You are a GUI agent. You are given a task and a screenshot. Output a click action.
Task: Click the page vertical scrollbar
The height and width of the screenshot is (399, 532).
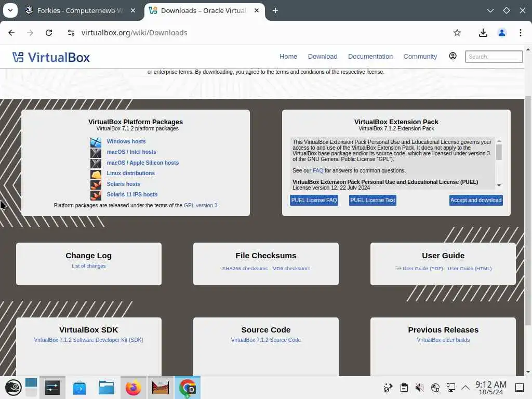(528, 210)
